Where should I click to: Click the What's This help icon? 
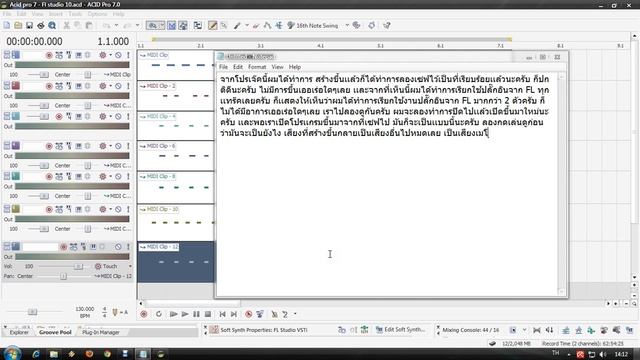pyautogui.click(x=387, y=25)
